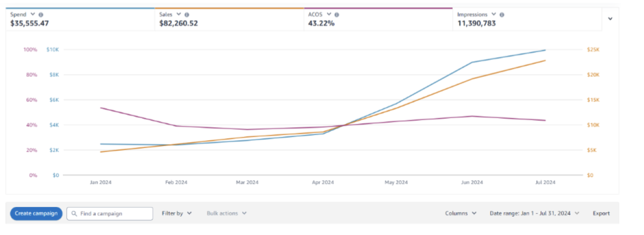Open the Impressions metric dropdown arrow
This screenshot has height=235, width=644.
click(x=494, y=15)
